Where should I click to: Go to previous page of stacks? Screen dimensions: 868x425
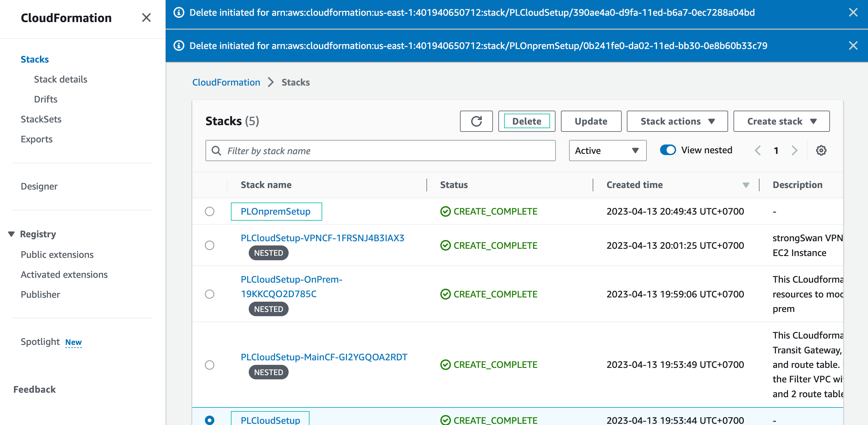pos(758,150)
